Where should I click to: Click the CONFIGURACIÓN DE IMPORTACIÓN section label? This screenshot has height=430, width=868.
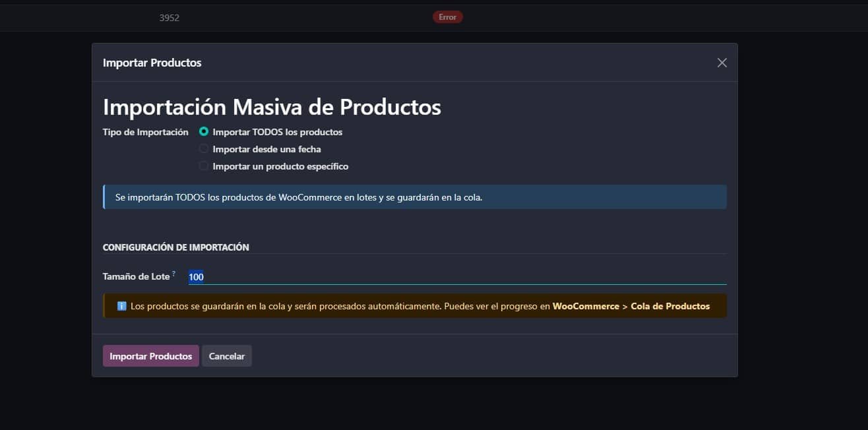click(175, 247)
